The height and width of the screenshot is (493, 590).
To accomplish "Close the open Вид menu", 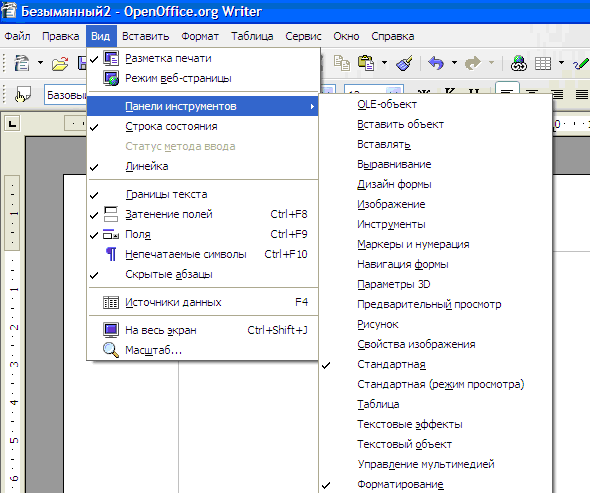I will (101, 36).
